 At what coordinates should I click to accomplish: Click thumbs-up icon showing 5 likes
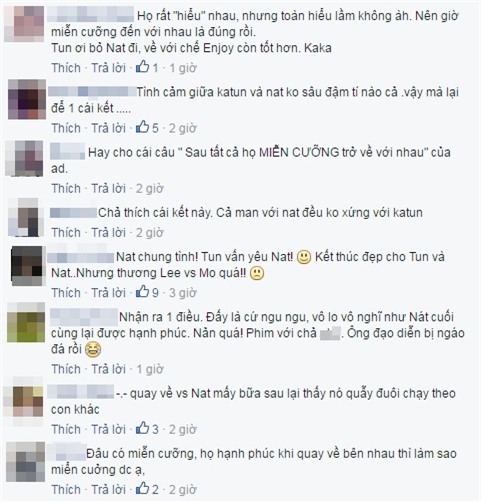(142, 127)
